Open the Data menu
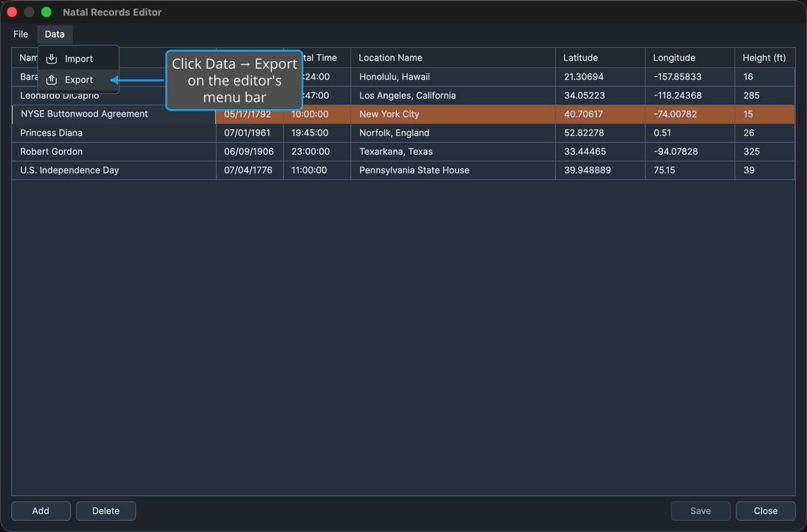 pyautogui.click(x=55, y=34)
